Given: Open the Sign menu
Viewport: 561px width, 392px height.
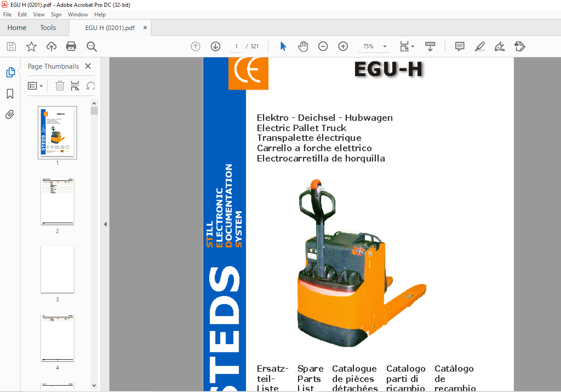Looking at the screenshot, I should tap(56, 15).
